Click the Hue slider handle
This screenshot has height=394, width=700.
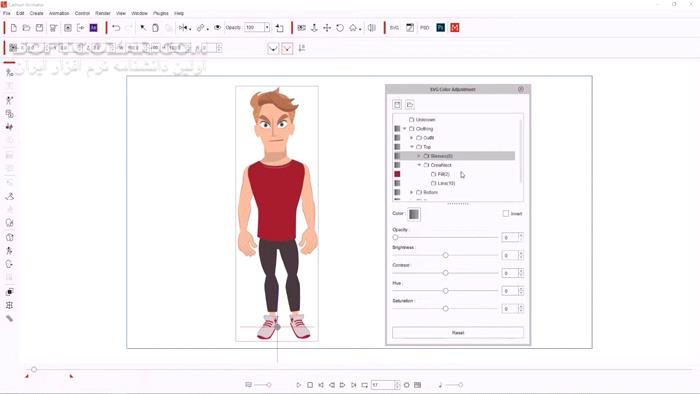[x=445, y=291]
